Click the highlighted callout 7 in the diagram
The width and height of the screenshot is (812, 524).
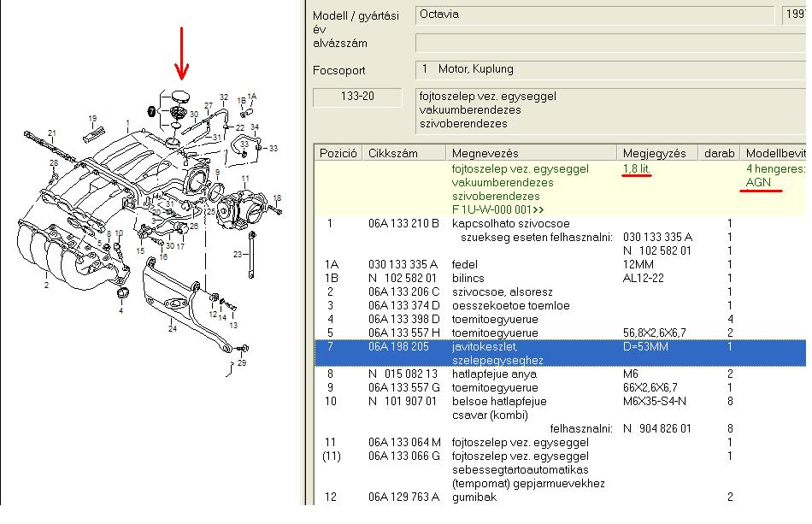pyautogui.click(x=151, y=111)
